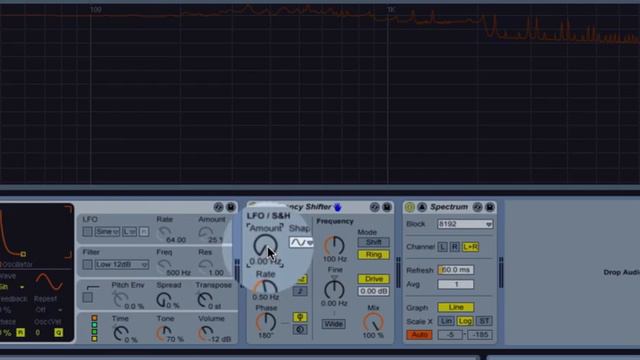Open the Repeat Off dropdown
Screen dimensions: 640x360
click(x=48, y=310)
